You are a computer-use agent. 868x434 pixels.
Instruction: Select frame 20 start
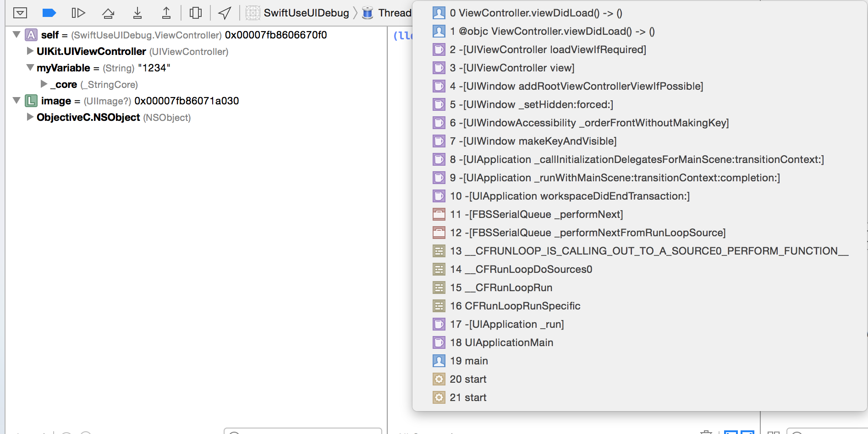coord(640,379)
